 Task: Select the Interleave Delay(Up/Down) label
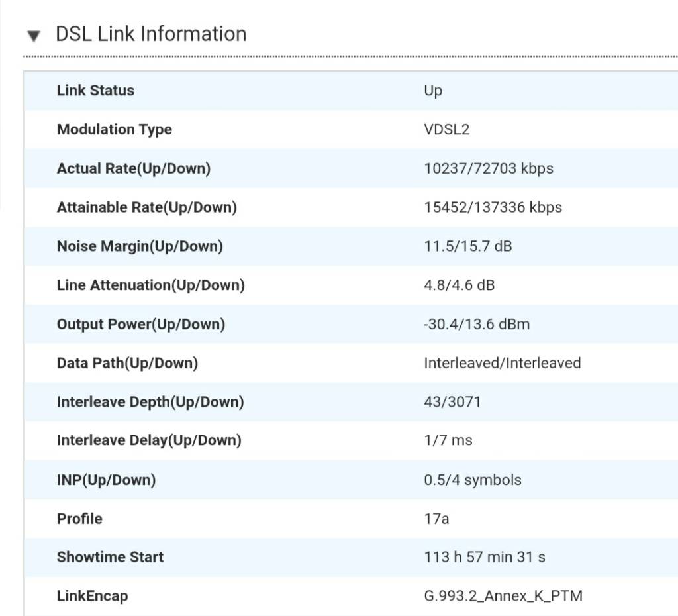(149, 440)
